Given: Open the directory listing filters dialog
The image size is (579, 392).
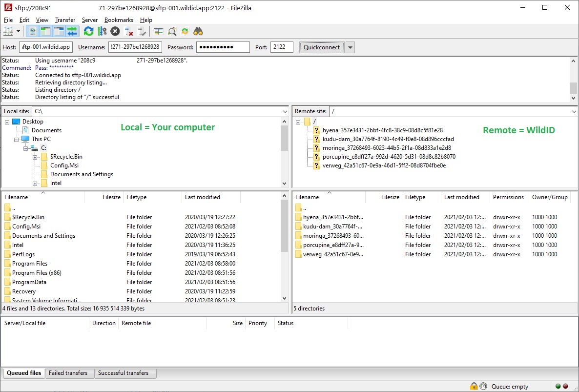Looking at the screenshot, I should tap(158, 31).
